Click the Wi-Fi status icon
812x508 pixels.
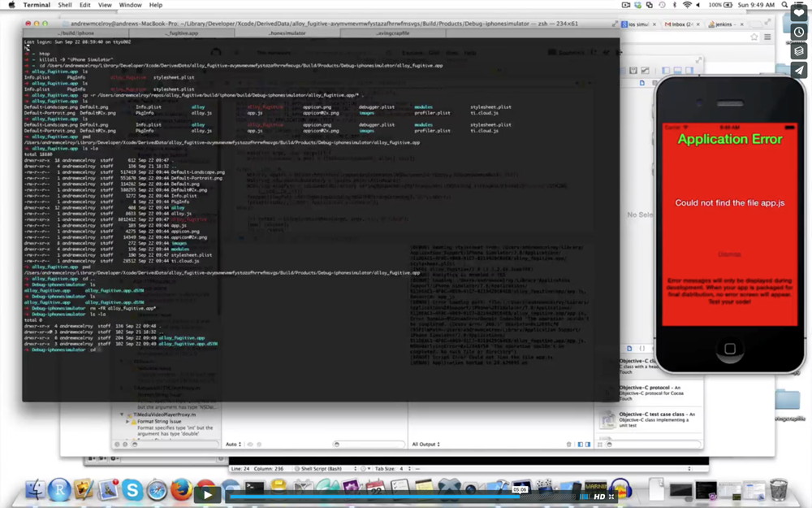coord(687,5)
